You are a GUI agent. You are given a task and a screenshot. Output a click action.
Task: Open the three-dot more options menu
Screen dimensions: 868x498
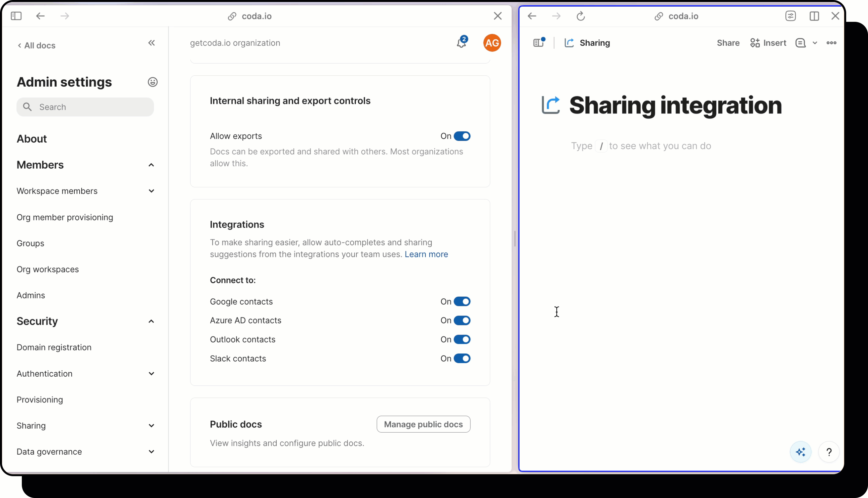click(x=831, y=43)
